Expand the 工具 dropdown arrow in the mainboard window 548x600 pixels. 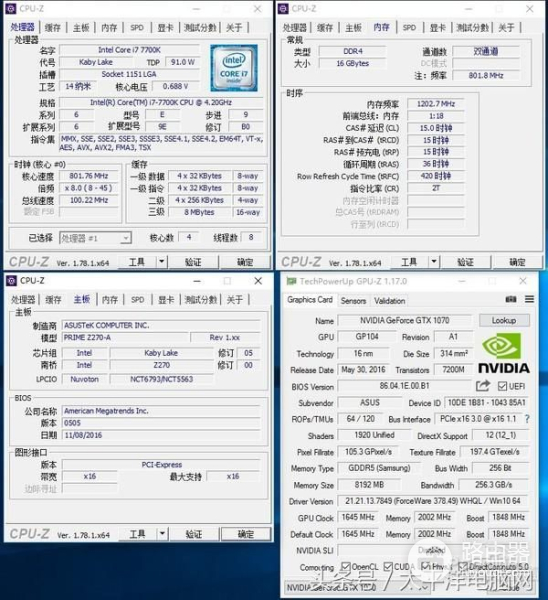pos(162,533)
